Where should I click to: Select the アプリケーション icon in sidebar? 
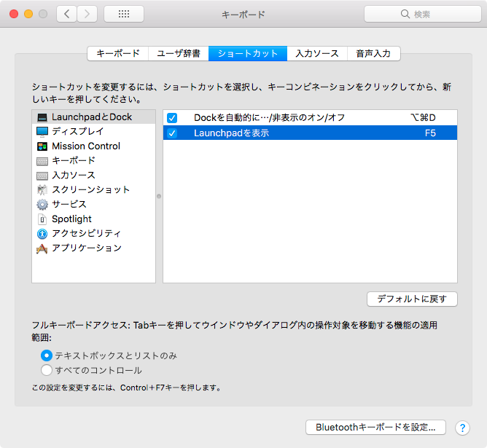pos(42,248)
